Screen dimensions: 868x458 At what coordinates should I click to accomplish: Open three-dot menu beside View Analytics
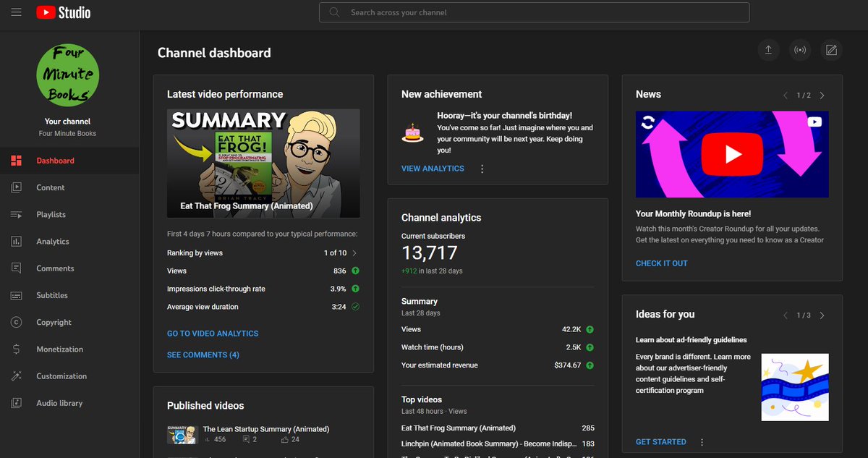coord(482,169)
